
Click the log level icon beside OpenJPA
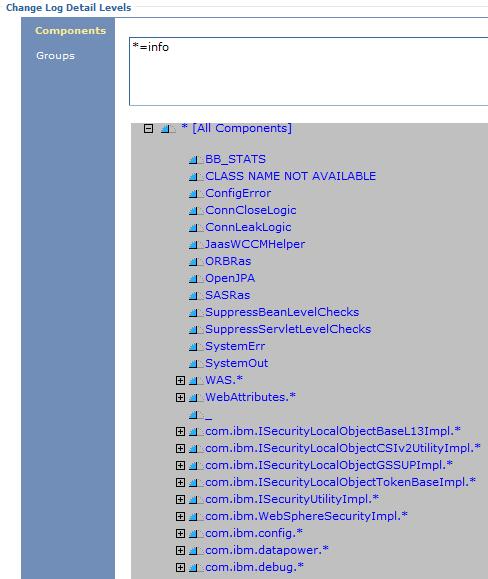point(195,278)
